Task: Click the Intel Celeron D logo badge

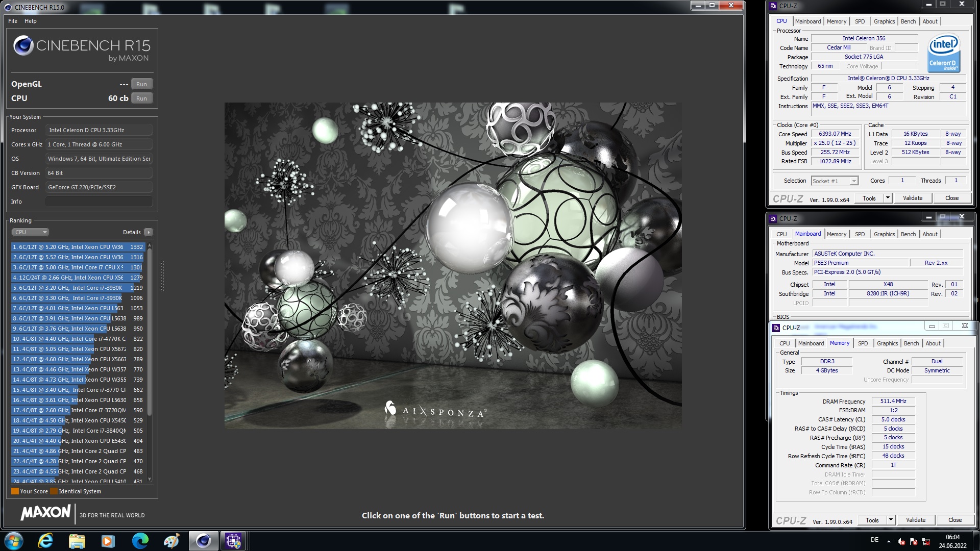Action: [x=944, y=54]
